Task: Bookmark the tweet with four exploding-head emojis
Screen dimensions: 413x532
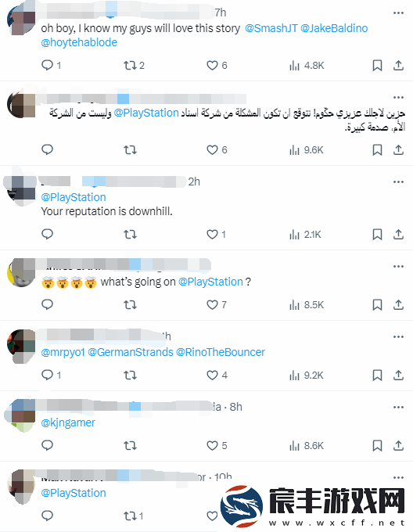Action: (x=377, y=304)
